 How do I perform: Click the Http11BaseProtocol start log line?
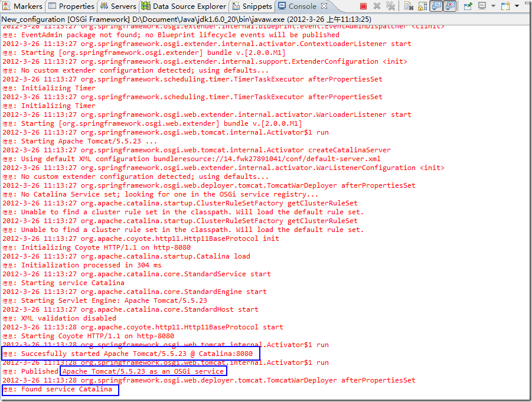[x=143, y=327]
